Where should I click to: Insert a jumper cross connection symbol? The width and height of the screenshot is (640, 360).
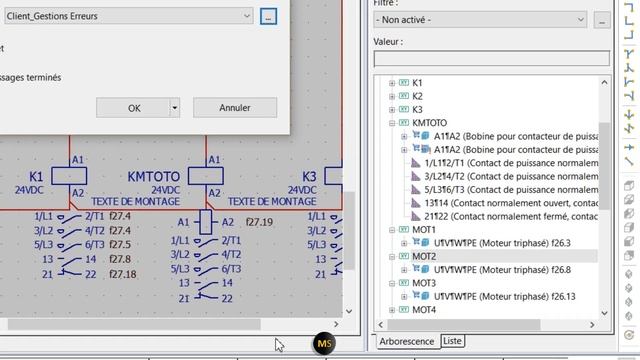click(x=629, y=115)
